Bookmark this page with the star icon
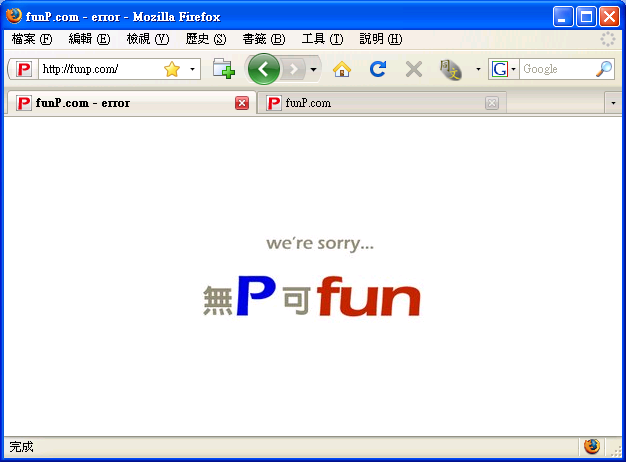 tap(172, 69)
